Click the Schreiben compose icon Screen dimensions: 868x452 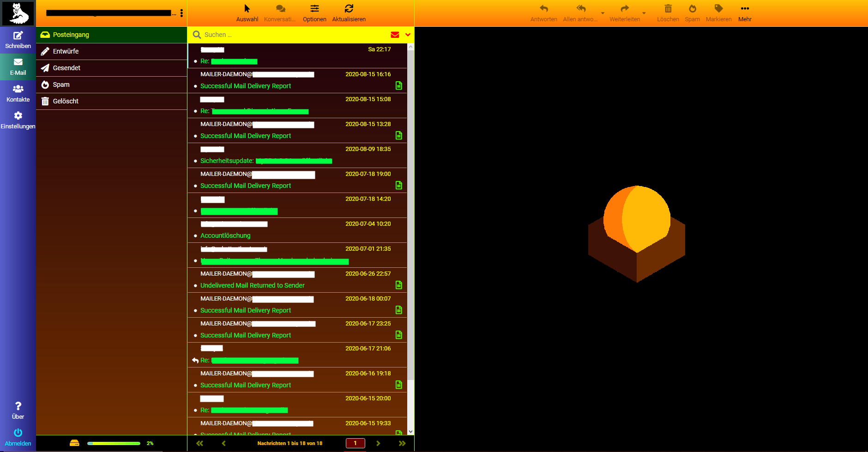[x=18, y=36]
